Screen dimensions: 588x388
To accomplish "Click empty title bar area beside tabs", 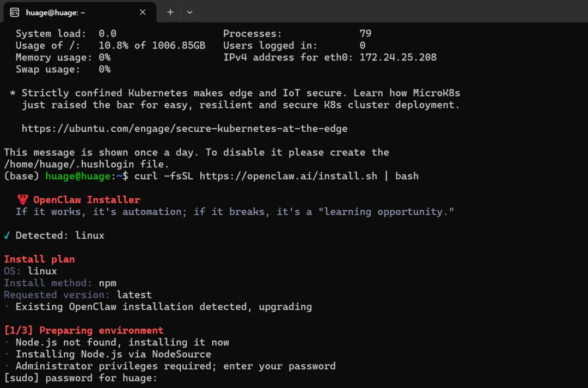I will point(381,12).
